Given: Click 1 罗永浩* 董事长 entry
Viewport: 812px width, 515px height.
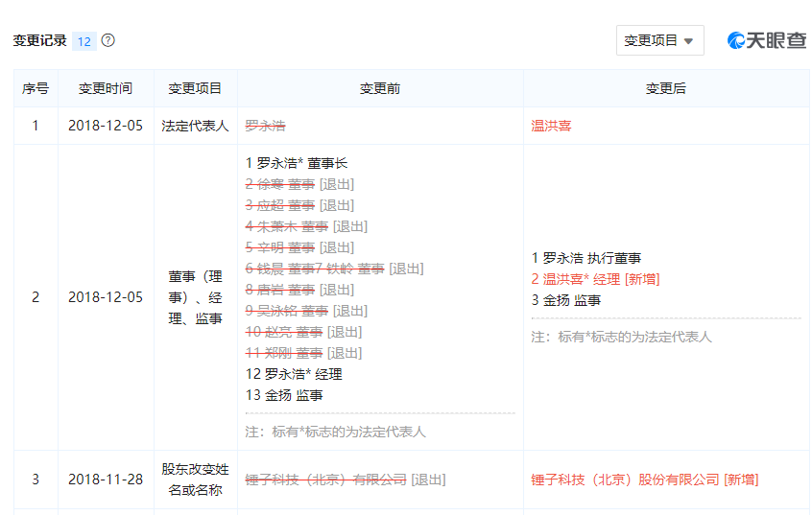Looking at the screenshot, I should tap(297, 163).
